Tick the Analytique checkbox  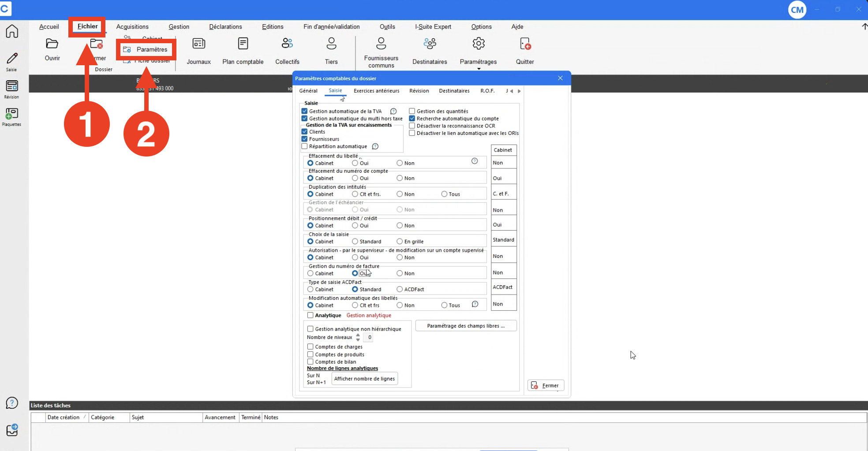(311, 315)
